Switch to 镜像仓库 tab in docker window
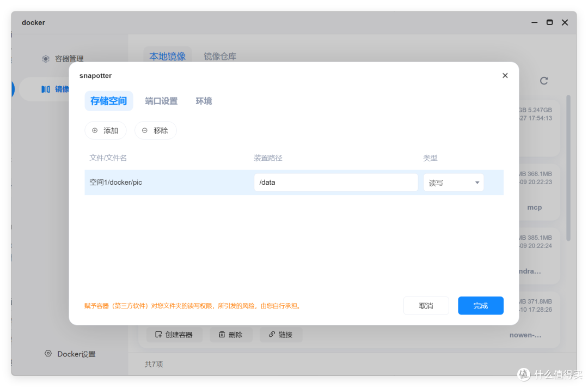This screenshot has width=588, height=387. click(x=220, y=56)
